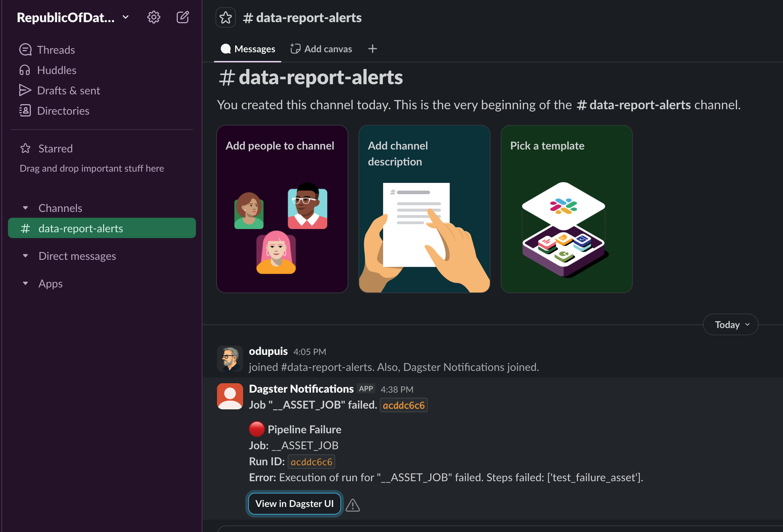Collapse the Channels section

pos(25,208)
